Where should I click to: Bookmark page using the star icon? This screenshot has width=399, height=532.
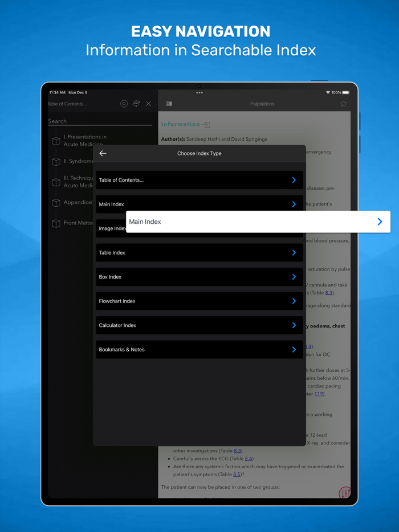(343, 104)
